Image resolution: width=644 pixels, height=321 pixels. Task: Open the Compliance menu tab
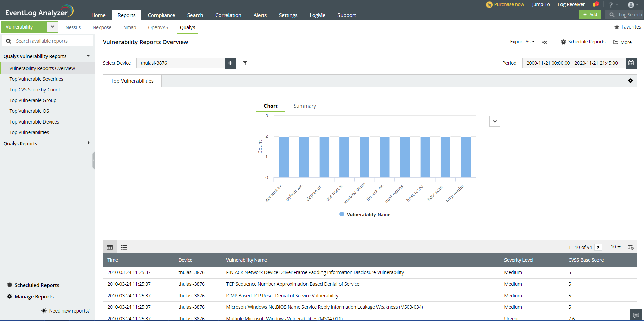pos(161,15)
